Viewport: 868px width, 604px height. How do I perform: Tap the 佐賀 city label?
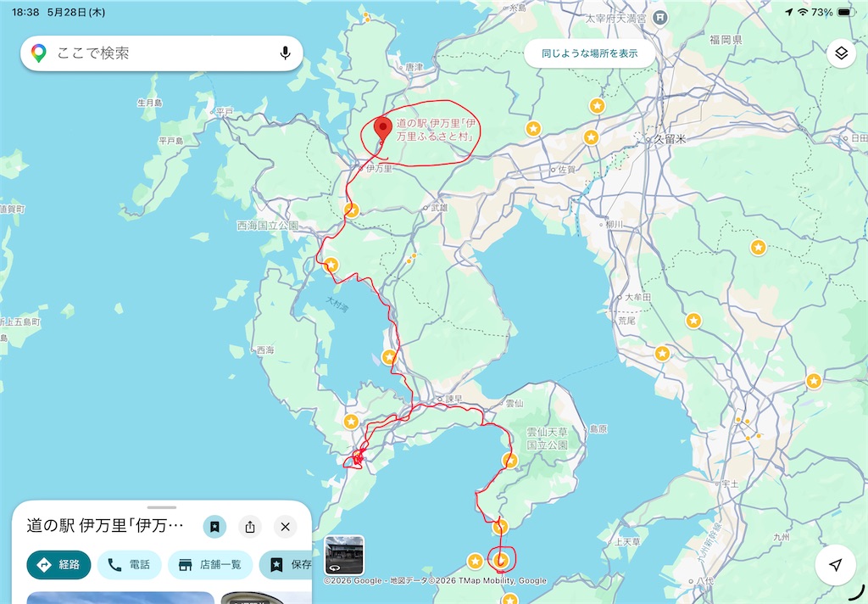[x=566, y=169]
